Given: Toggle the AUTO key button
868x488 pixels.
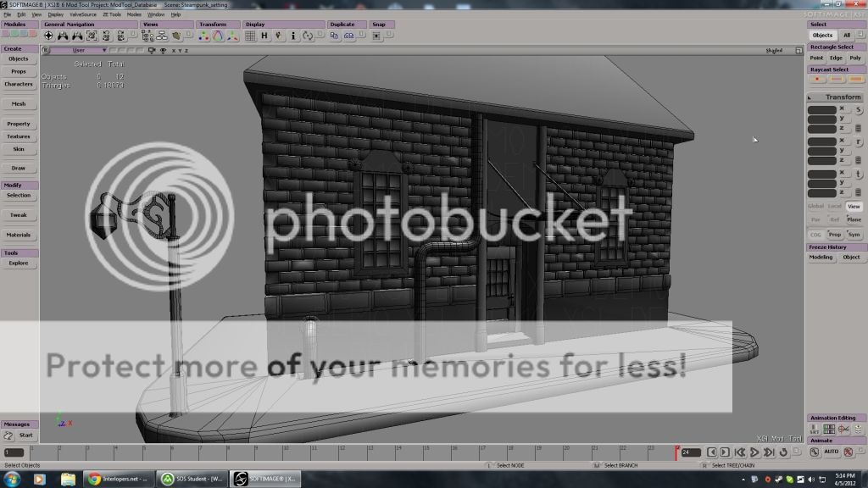Looking at the screenshot, I should coord(831,452).
